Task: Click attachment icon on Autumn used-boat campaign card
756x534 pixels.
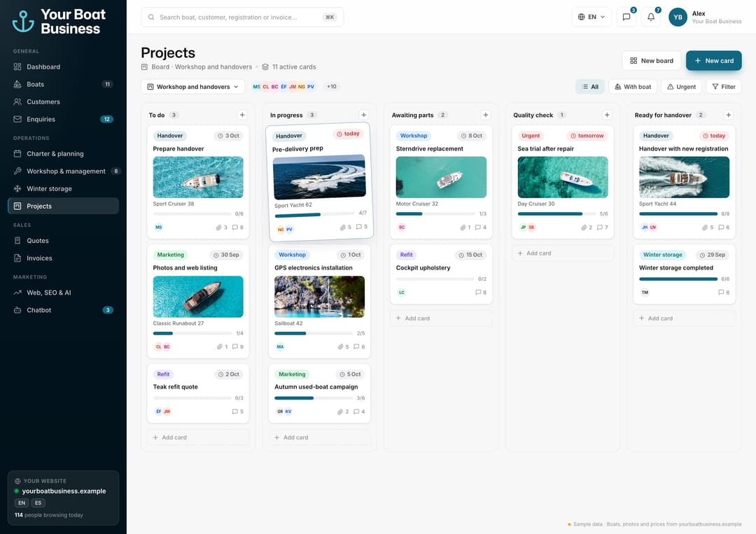Action: click(x=340, y=412)
